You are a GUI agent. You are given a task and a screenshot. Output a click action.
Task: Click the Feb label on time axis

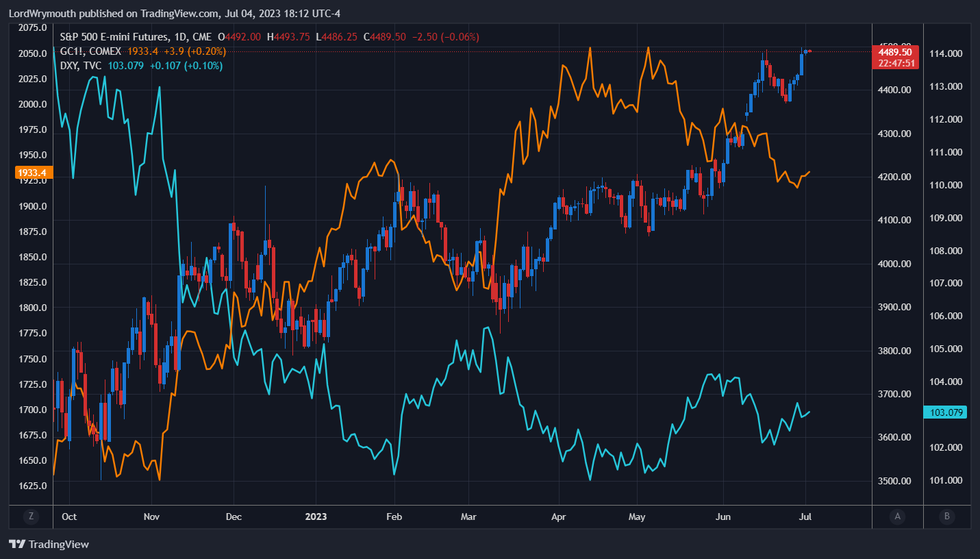395,517
